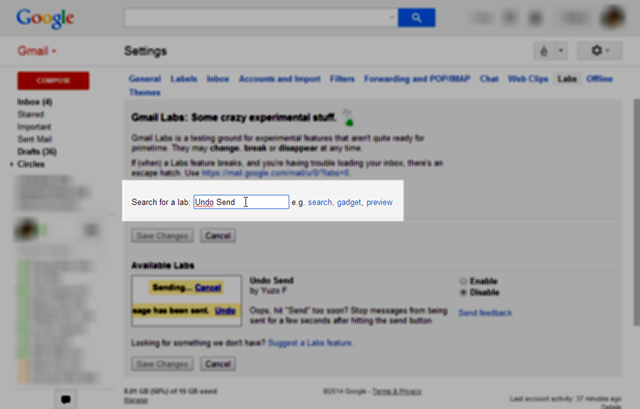Click the 'gadget' example link
This screenshot has width=640, height=409.
[x=349, y=202]
